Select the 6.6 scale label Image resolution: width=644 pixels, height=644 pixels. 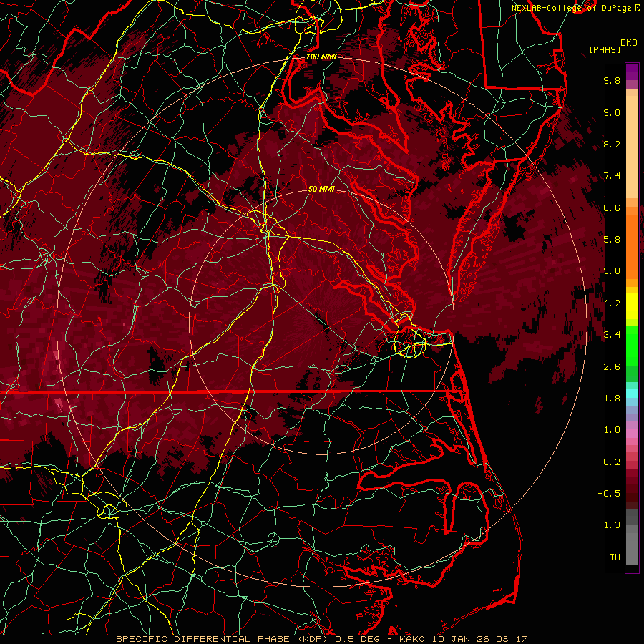click(x=612, y=208)
